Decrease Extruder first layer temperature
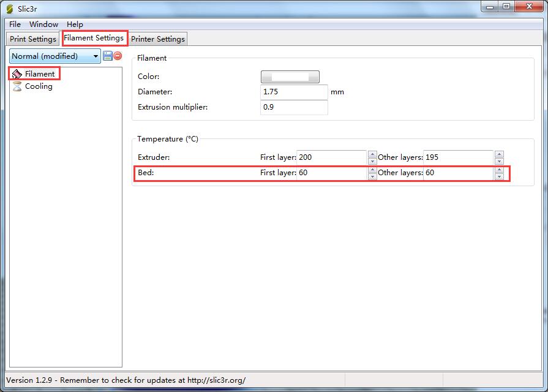Viewport: 548px width, 392px height. (x=372, y=161)
